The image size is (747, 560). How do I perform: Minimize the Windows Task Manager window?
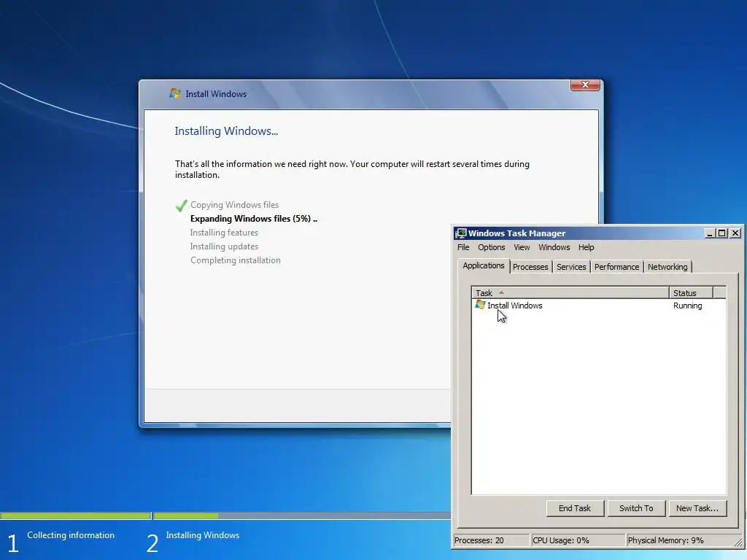pyautogui.click(x=710, y=233)
